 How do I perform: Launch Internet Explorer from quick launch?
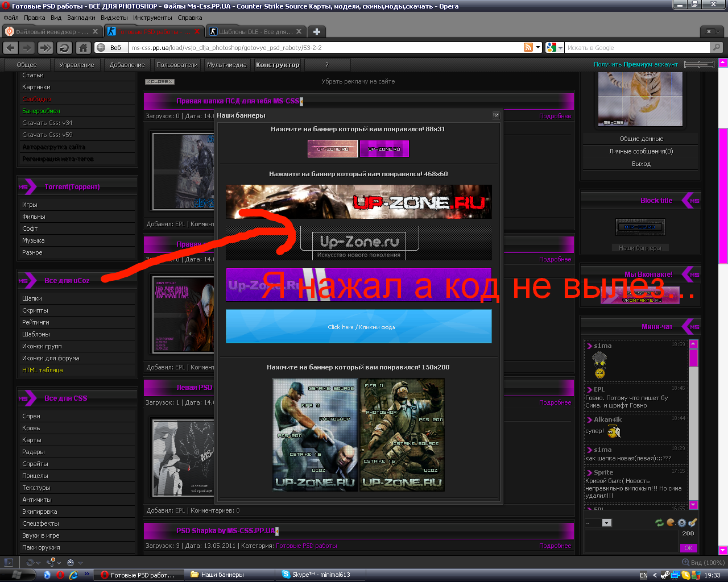73,575
